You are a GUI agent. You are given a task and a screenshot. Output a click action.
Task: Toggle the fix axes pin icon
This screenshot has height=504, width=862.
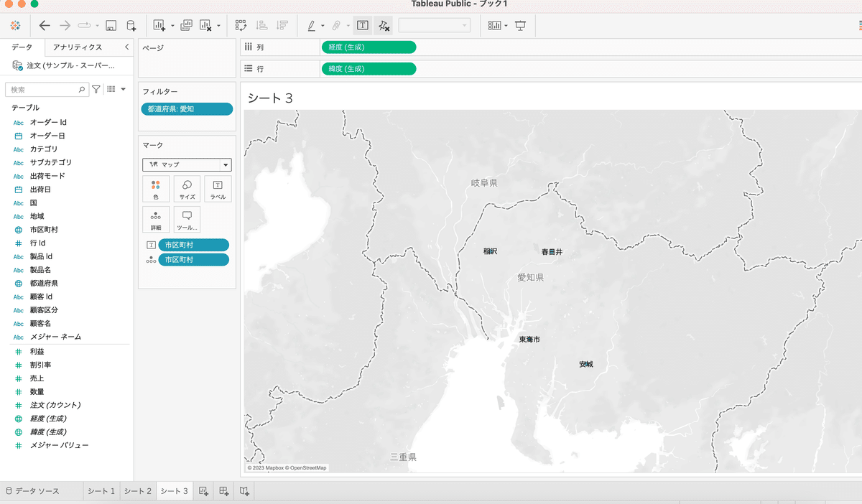click(384, 26)
